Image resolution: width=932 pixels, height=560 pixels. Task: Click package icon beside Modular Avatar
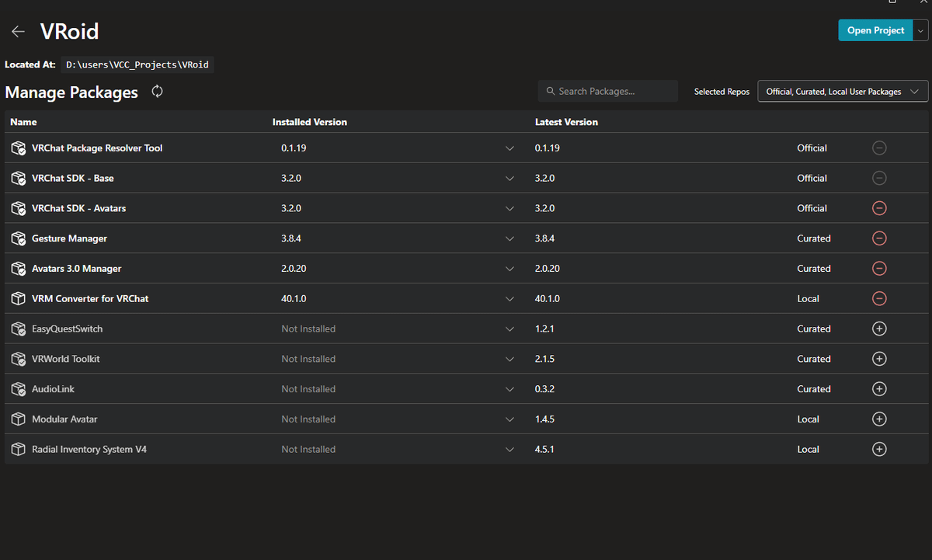click(19, 419)
